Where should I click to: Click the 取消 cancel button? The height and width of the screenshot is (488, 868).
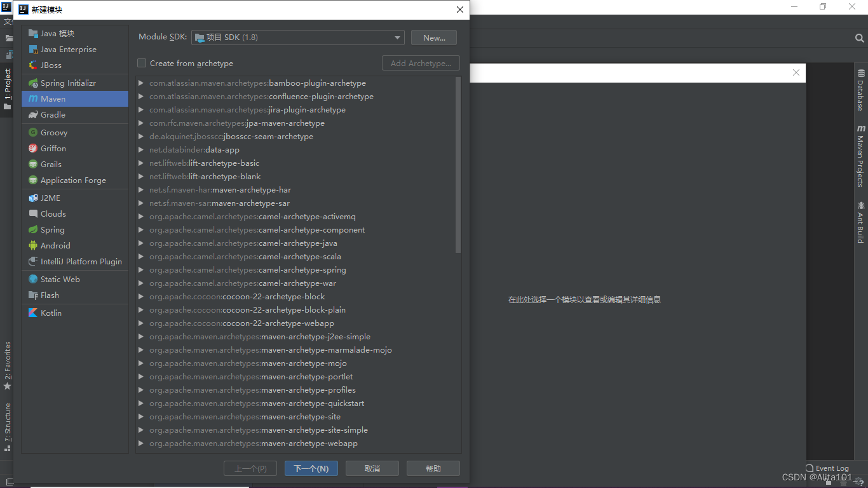(x=372, y=468)
